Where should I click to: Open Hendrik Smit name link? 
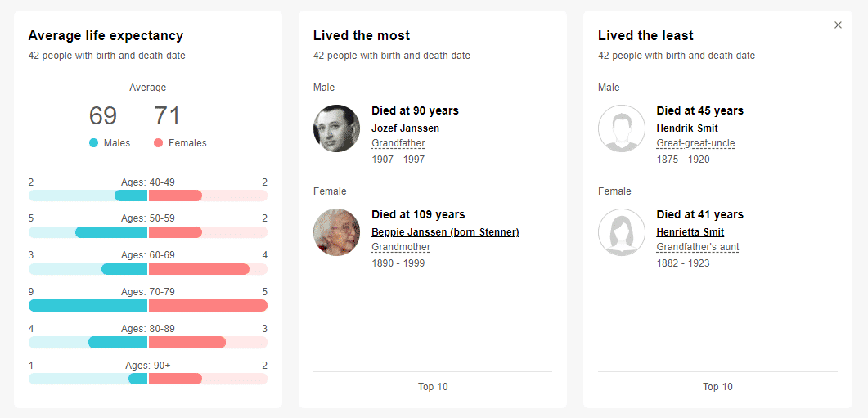687,128
